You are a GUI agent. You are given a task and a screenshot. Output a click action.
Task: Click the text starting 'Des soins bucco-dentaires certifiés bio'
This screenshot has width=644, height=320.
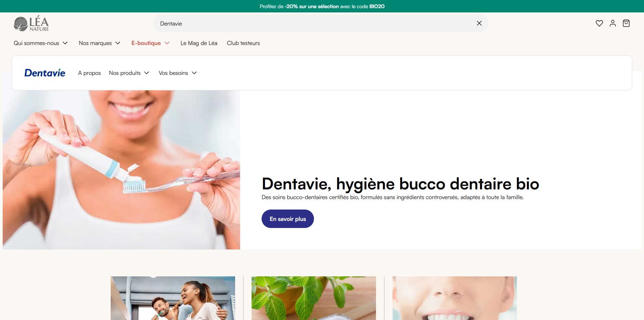pyautogui.click(x=392, y=197)
